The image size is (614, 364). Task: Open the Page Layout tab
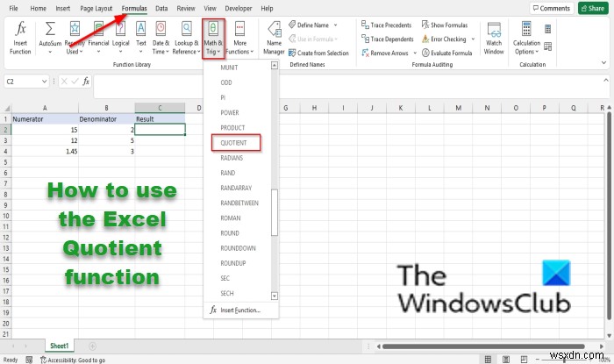[96, 8]
